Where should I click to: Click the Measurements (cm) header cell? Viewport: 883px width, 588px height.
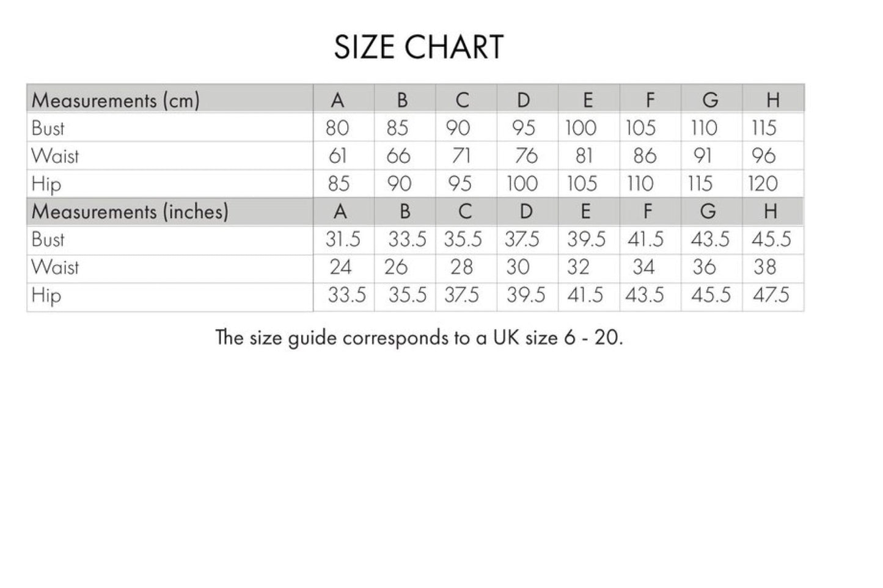click(x=115, y=100)
